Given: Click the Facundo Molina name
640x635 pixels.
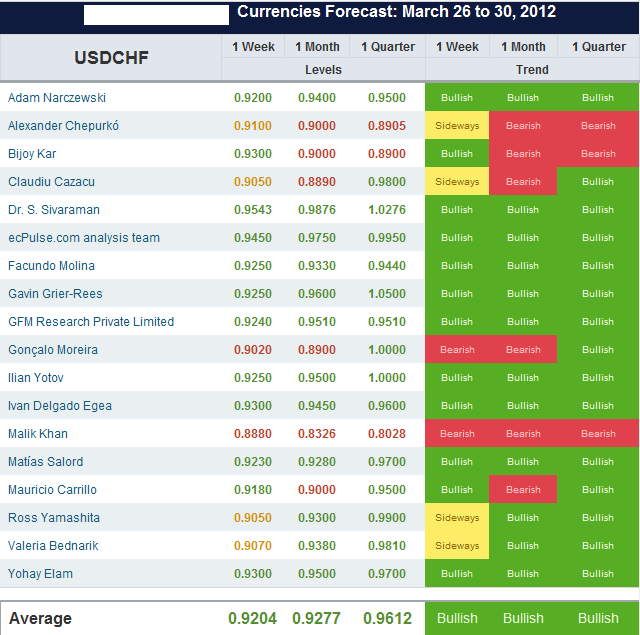Looking at the screenshot, I should point(51,266).
